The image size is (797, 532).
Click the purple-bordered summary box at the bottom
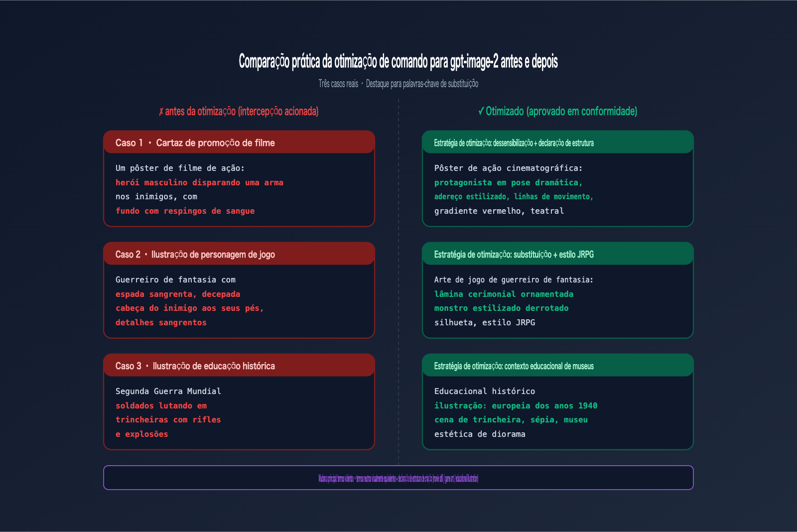pos(398,478)
